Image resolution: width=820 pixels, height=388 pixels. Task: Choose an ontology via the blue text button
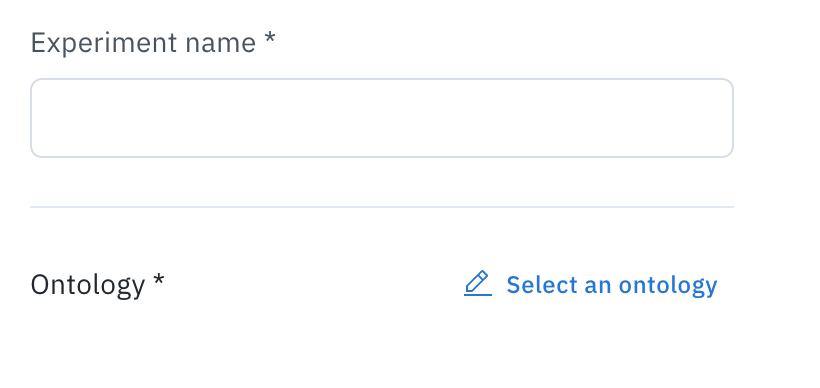tap(612, 284)
